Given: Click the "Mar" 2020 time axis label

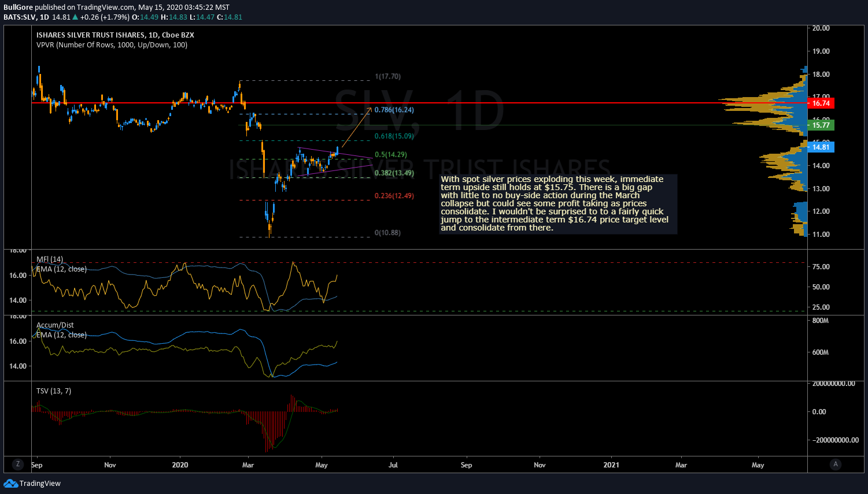Looking at the screenshot, I should pos(248,465).
